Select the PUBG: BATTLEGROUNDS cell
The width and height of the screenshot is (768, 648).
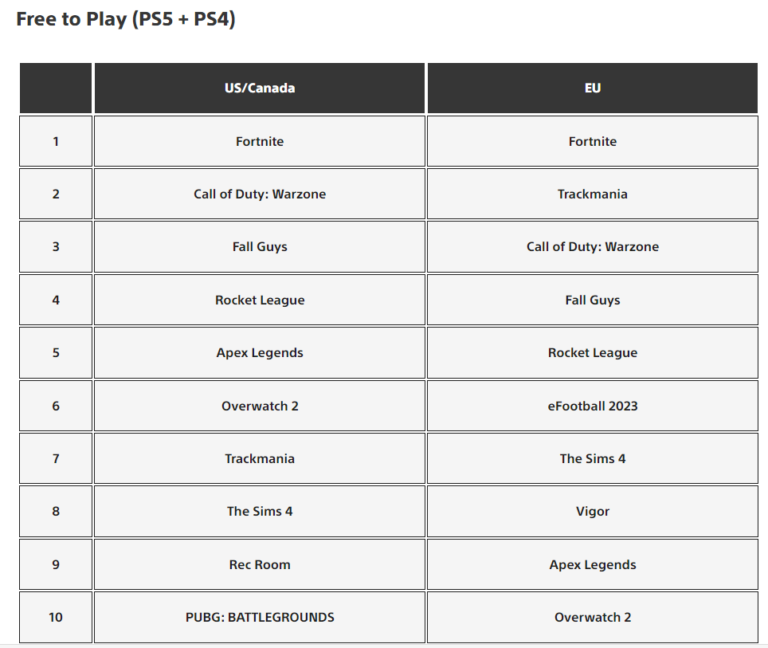(260, 617)
